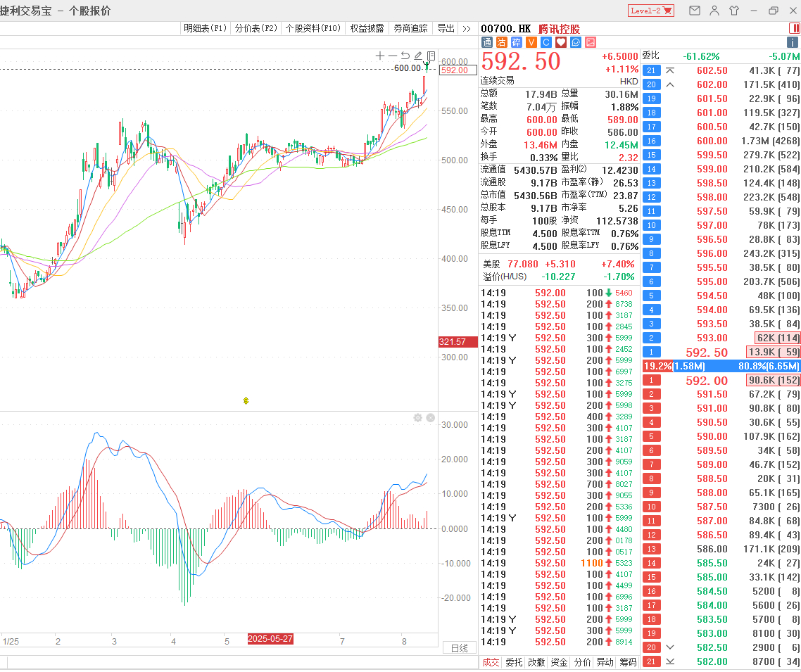801x672 pixels.
Task: Open MACD indicator settings gear
Action: (x=418, y=418)
